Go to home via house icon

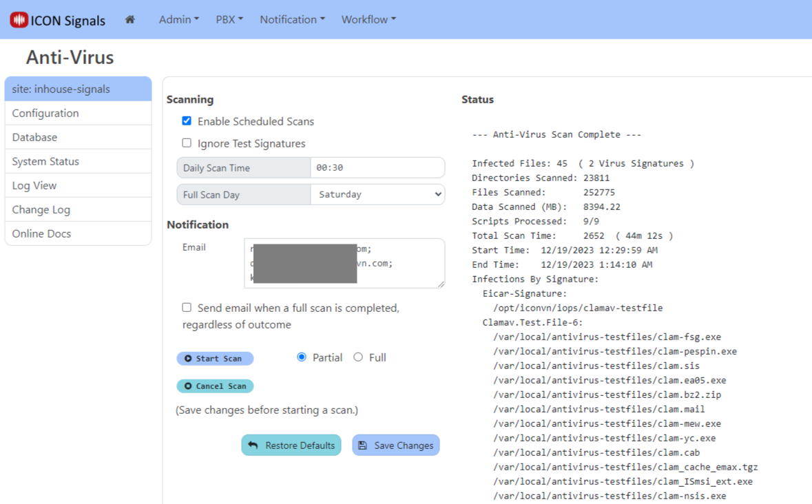click(x=129, y=20)
